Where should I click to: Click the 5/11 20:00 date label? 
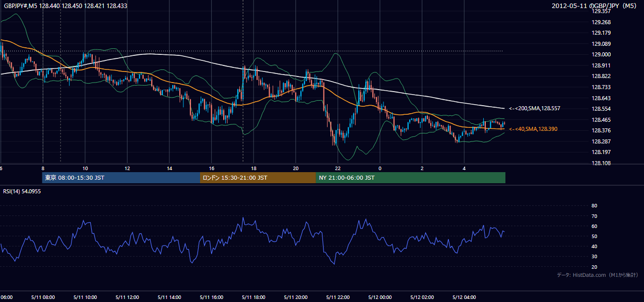coord(296,297)
